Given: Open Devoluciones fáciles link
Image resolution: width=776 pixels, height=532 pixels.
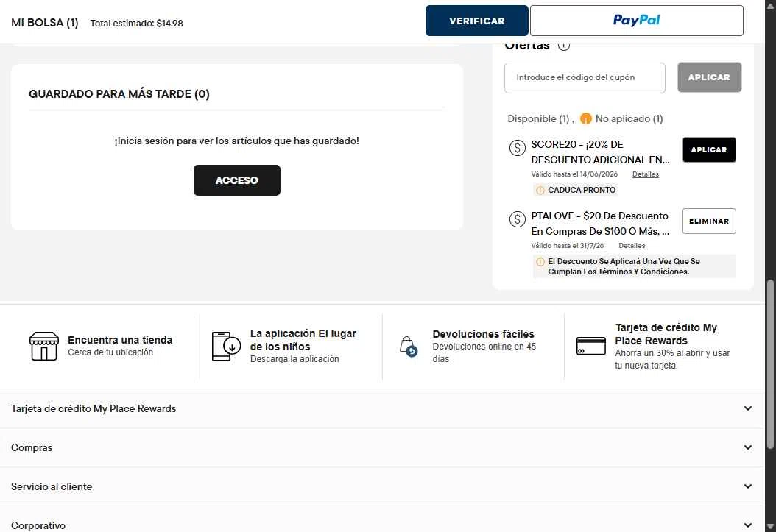Looking at the screenshot, I should [x=483, y=334].
